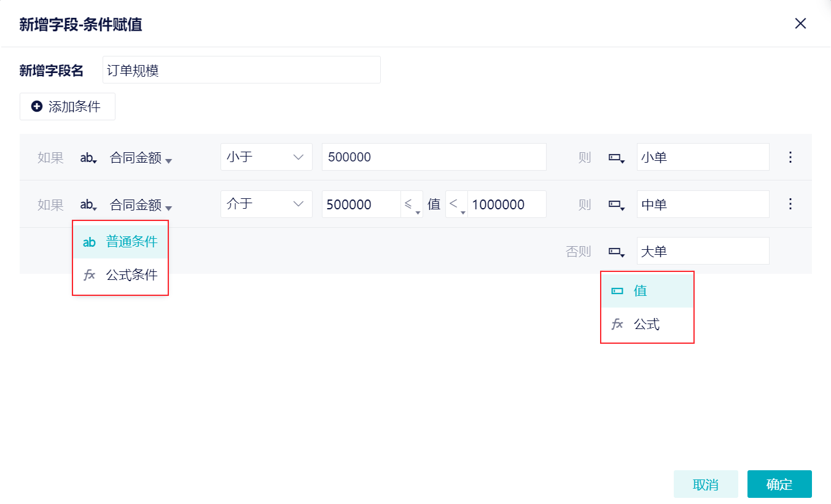Click the 添加条件 button

68,107
